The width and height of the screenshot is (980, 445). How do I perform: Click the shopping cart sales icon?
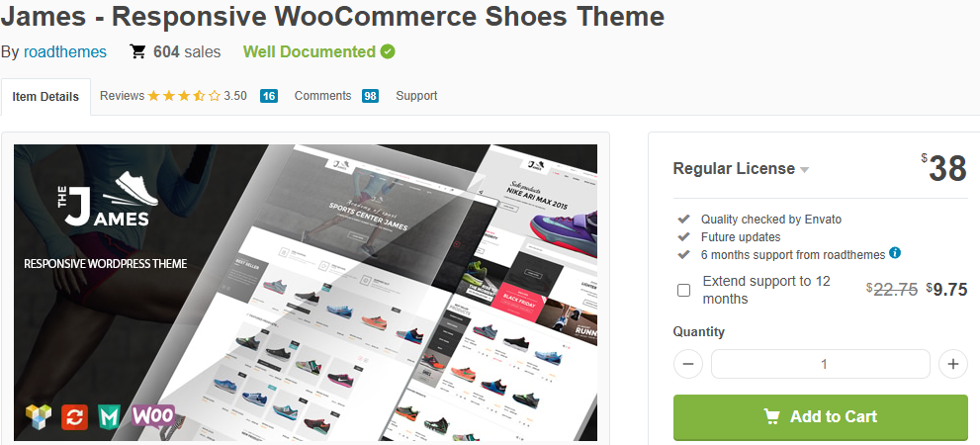137,51
